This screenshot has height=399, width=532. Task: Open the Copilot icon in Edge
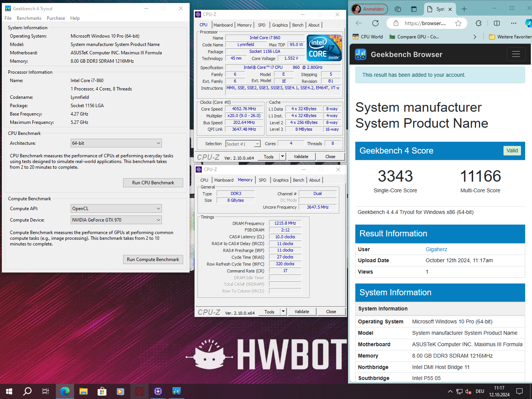(529, 23)
